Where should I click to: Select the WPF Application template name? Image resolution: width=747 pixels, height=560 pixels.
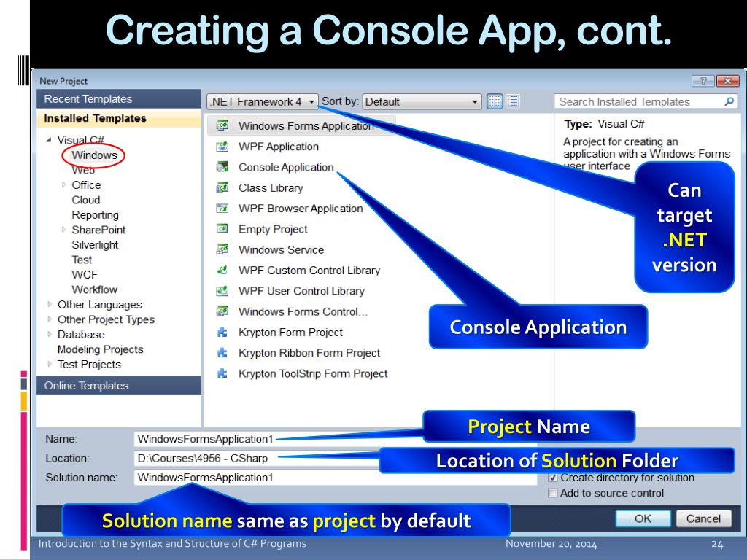(x=279, y=147)
